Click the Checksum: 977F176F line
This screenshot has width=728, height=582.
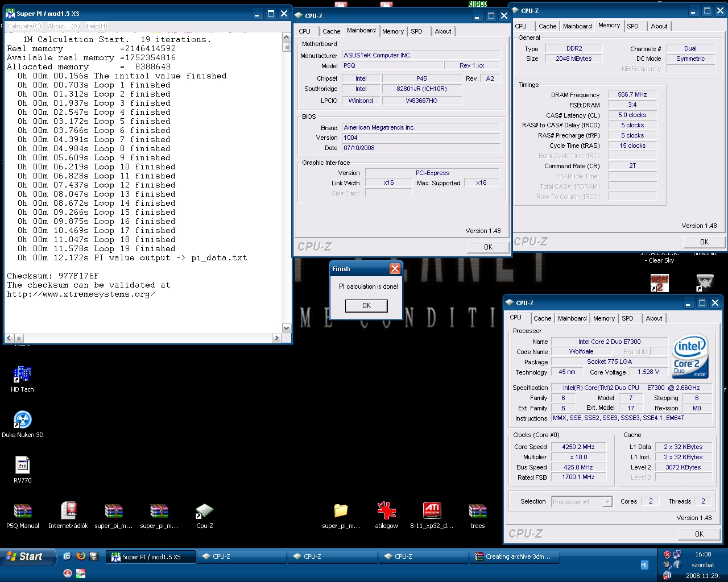point(53,276)
